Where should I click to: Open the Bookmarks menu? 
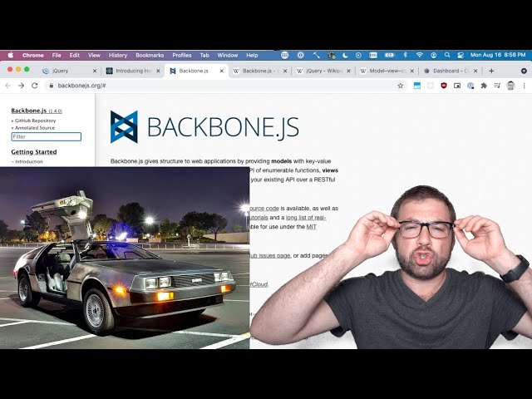[150, 55]
